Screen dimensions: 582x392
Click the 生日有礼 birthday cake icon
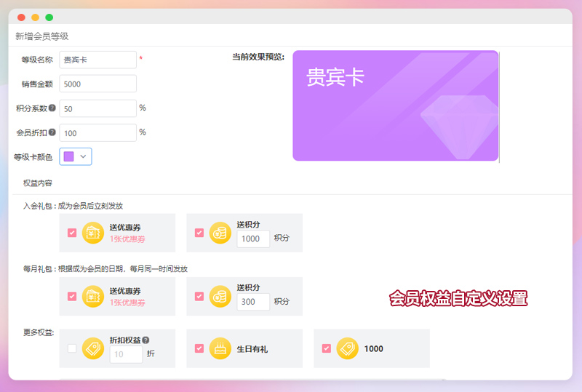pos(220,348)
